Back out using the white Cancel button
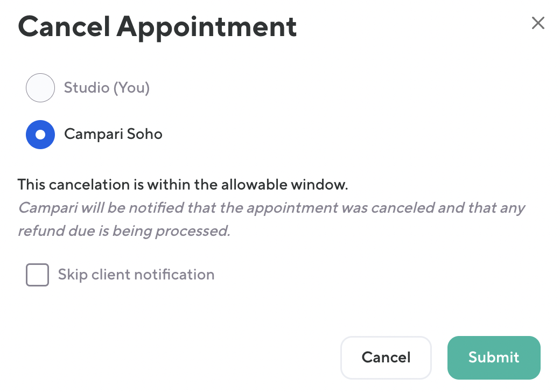Viewport: 560px width, 392px height. [x=386, y=358]
